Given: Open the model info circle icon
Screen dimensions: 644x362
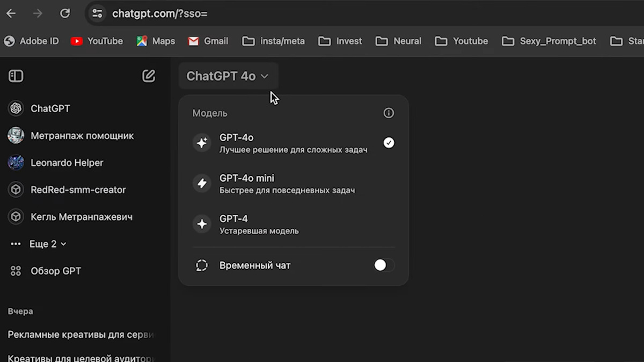Looking at the screenshot, I should [x=389, y=113].
